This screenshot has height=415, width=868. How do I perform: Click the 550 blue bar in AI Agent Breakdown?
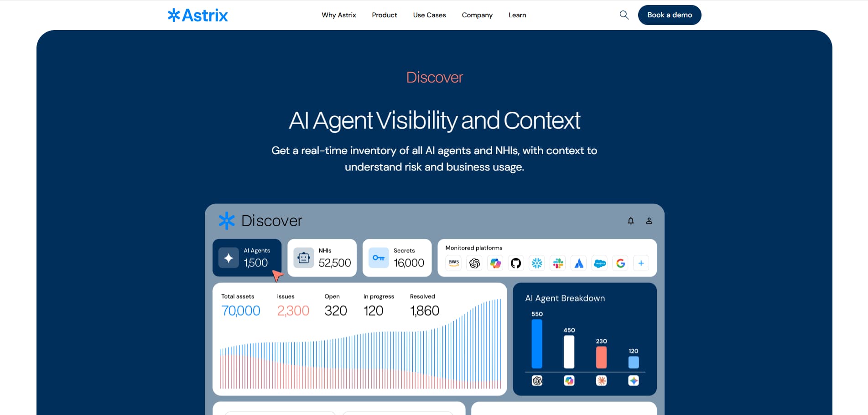pyautogui.click(x=537, y=344)
